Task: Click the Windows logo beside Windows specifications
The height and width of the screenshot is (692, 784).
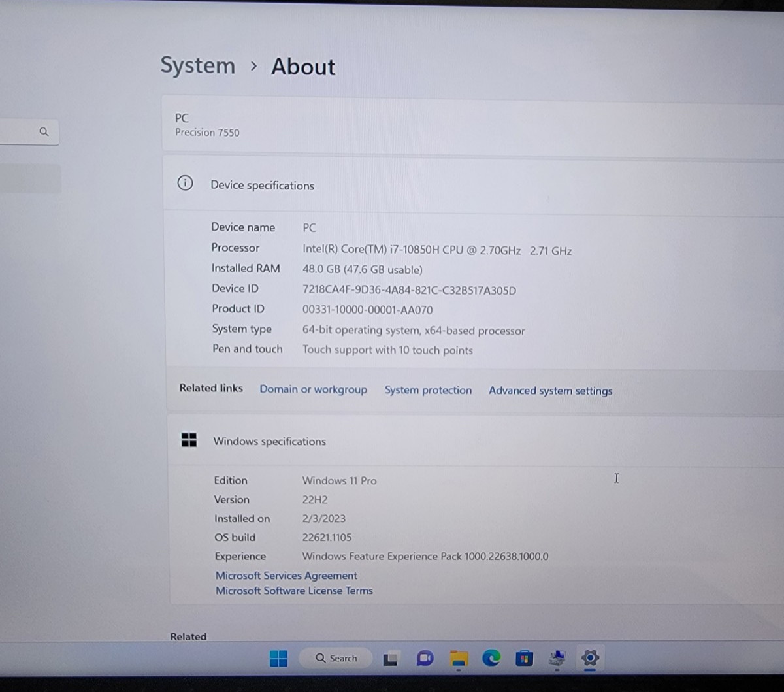Action: click(189, 440)
